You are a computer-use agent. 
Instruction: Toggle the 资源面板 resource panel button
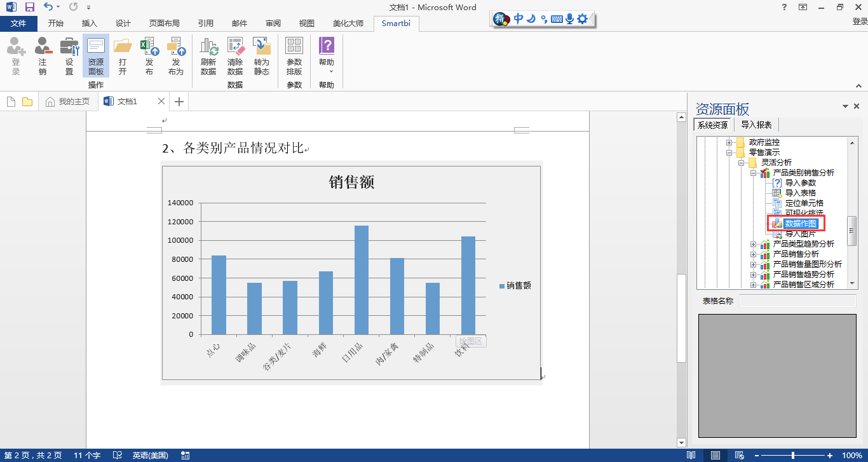point(96,56)
